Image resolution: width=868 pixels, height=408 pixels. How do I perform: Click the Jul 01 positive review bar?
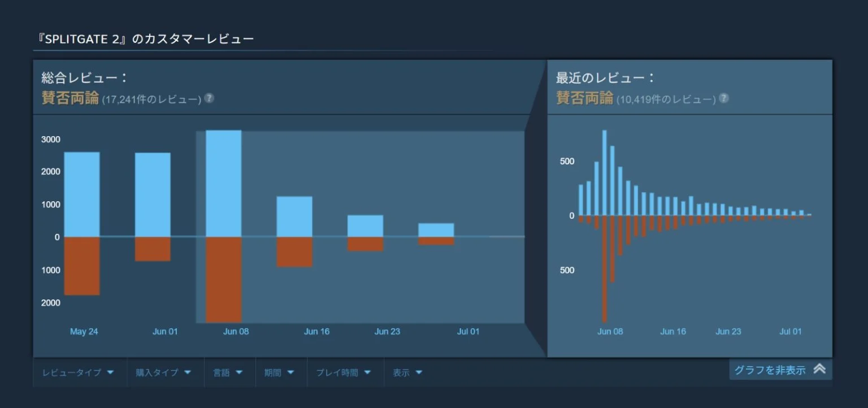point(436,230)
